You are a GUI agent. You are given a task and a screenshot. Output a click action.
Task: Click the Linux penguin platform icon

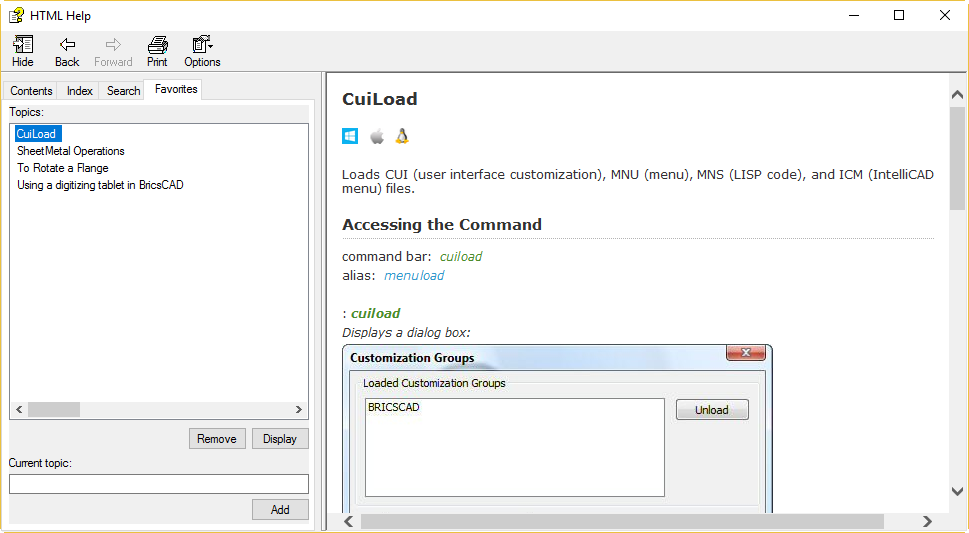coord(402,136)
